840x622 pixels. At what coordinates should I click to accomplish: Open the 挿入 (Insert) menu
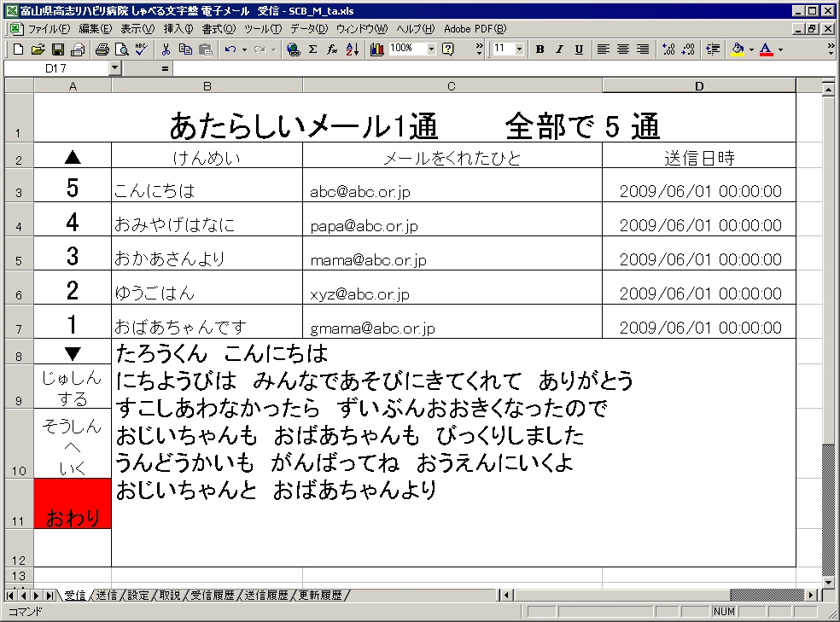pos(178,29)
